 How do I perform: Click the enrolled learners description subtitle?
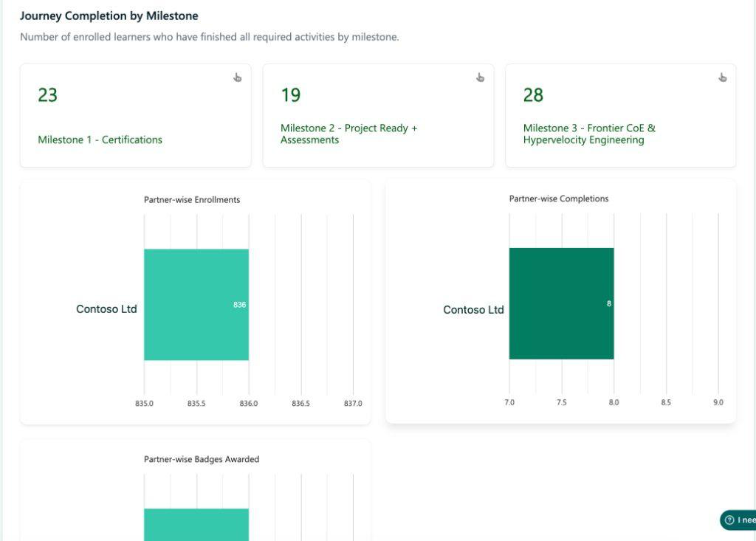tap(210, 37)
